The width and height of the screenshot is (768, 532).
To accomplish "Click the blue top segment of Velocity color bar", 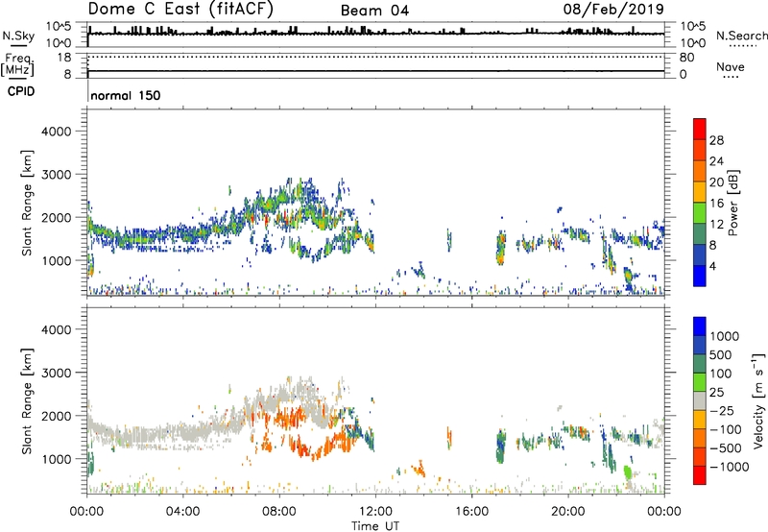I will (x=700, y=326).
